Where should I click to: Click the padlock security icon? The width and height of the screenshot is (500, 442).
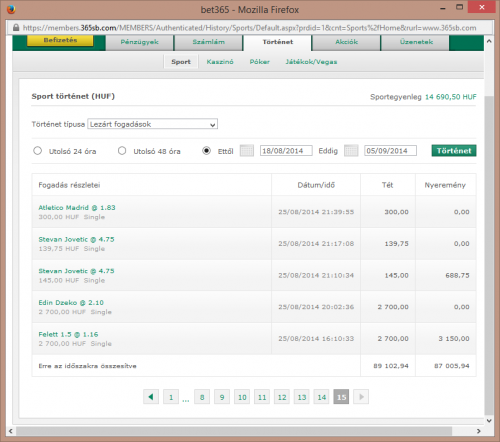click(16, 28)
